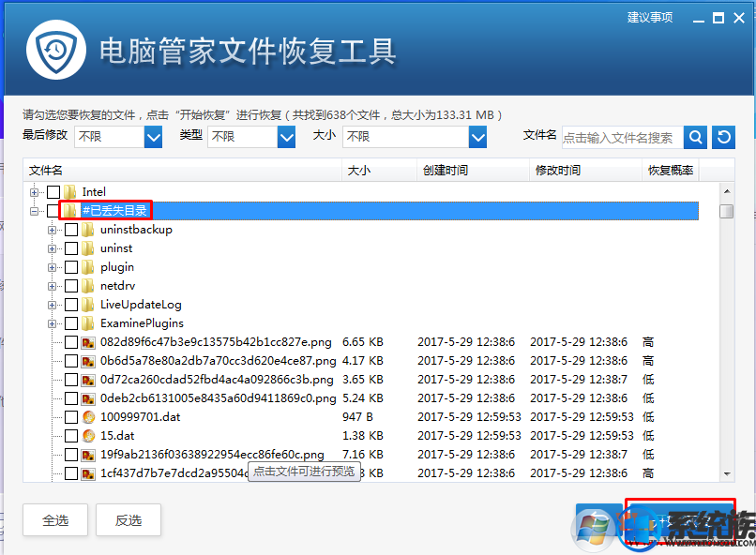Screen dimensions: 756x555
Task: Open the 大小 filter dropdown
Action: 477,137
